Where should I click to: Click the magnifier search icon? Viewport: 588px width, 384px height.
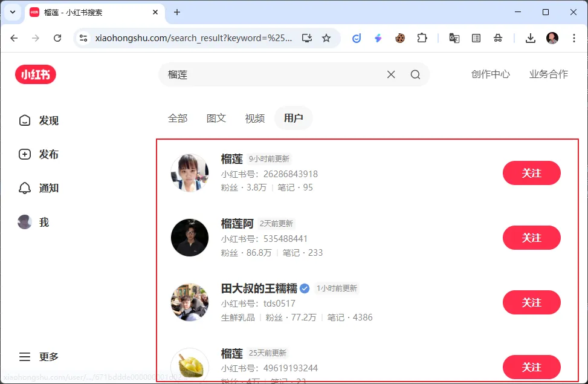tap(415, 74)
